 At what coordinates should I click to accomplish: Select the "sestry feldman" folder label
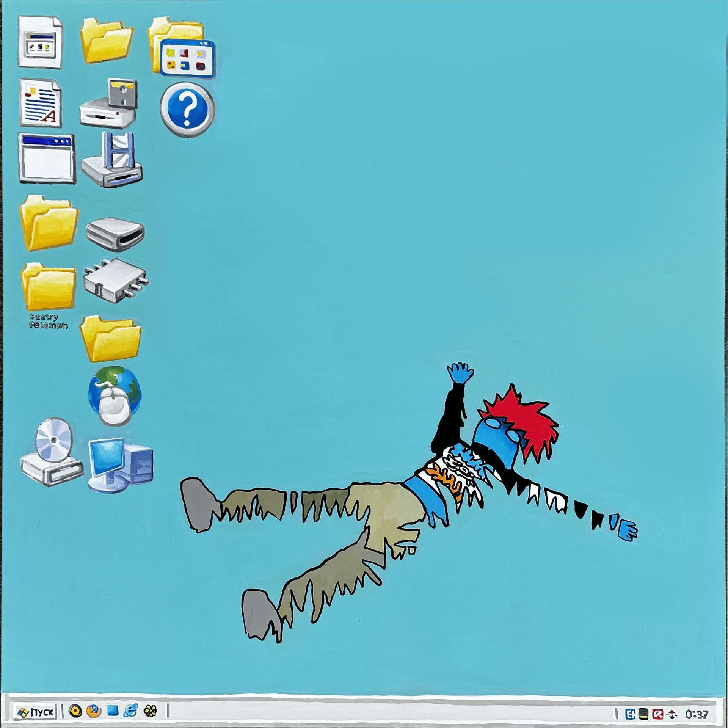pos(49,321)
